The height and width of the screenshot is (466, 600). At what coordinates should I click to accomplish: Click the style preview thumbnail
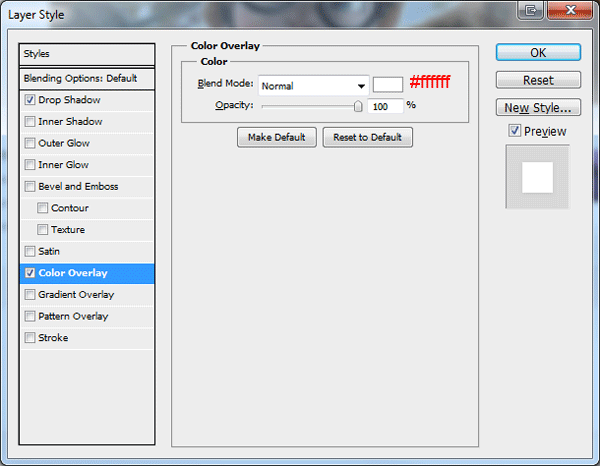coord(538,177)
